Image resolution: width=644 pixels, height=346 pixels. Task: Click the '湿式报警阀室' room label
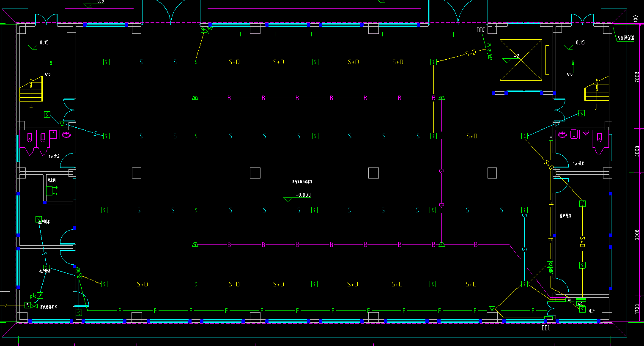[49, 308]
